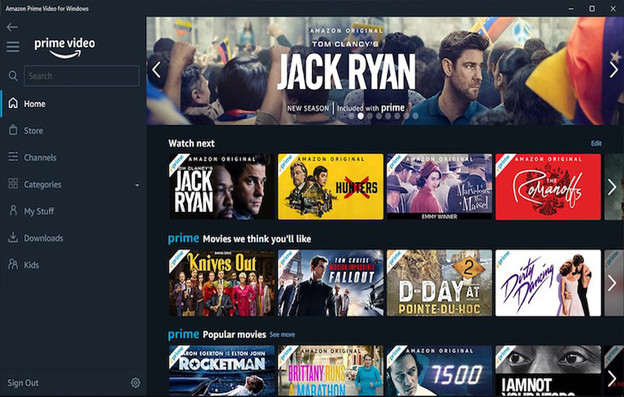Select the fifth carousel dot indicator

[x=388, y=116]
